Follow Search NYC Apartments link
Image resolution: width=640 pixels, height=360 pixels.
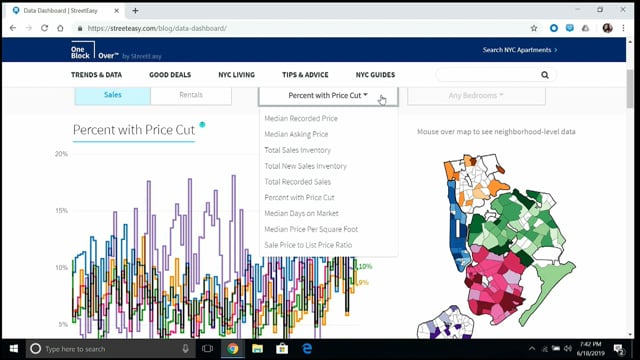pyautogui.click(x=520, y=50)
